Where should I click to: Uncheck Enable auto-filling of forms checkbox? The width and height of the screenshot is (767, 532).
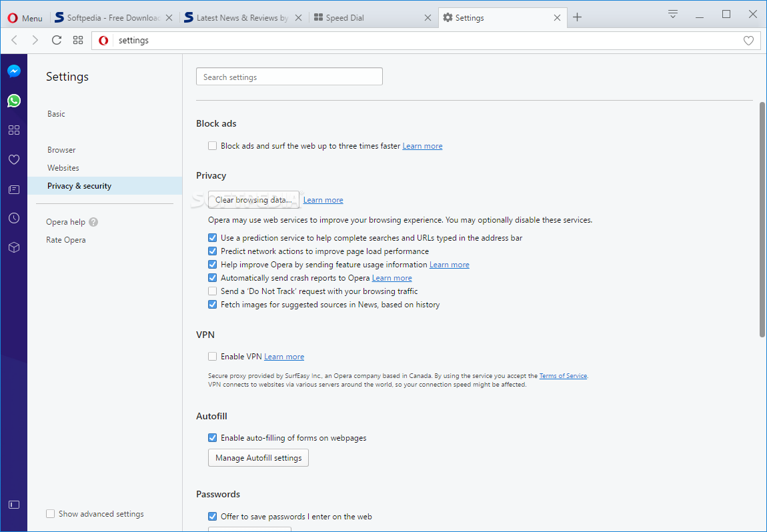212,437
